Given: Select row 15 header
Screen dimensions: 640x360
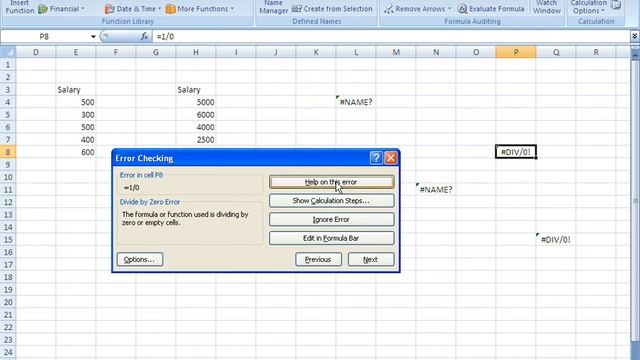Looking at the screenshot, I should (x=8, y=240).
